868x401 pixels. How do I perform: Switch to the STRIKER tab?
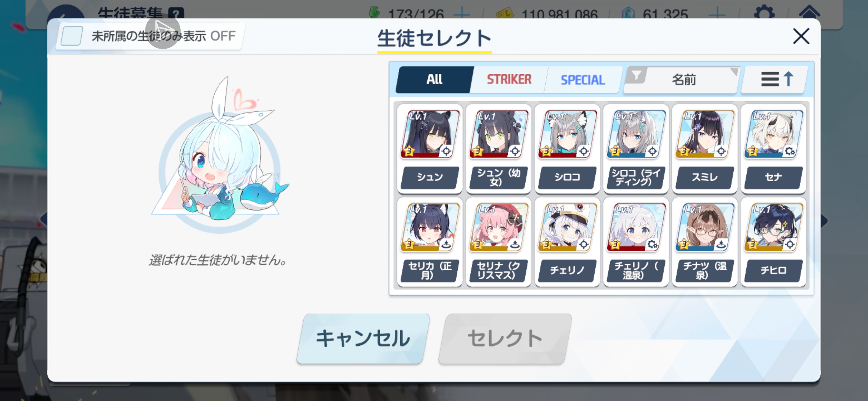[x=509, y=79]
